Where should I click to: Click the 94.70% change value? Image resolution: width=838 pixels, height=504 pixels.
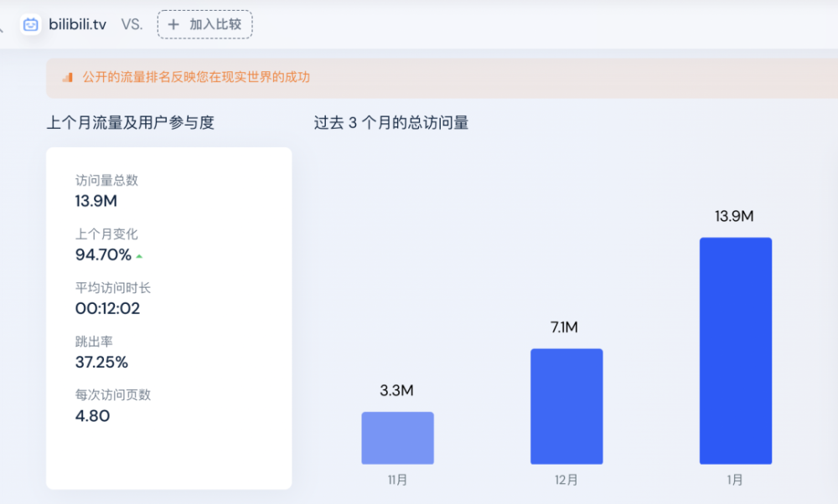click(103, 255)
